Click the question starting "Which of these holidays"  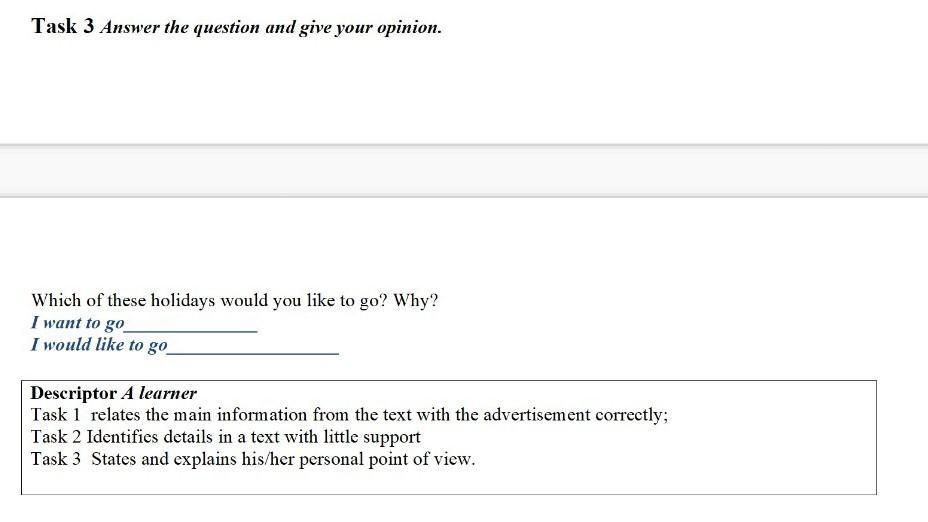click(234, 300)
